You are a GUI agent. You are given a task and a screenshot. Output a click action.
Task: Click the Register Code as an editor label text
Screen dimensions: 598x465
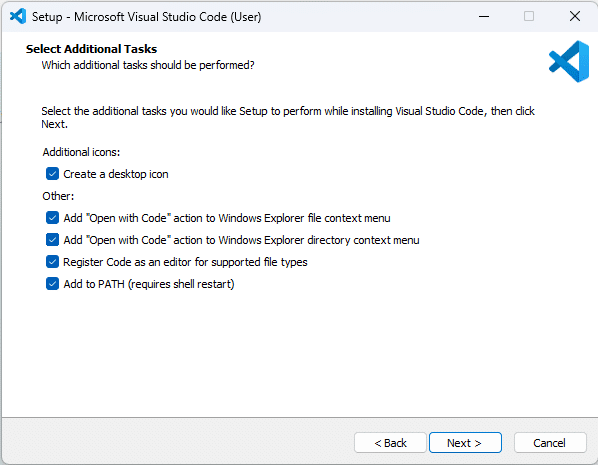[185, 262]
